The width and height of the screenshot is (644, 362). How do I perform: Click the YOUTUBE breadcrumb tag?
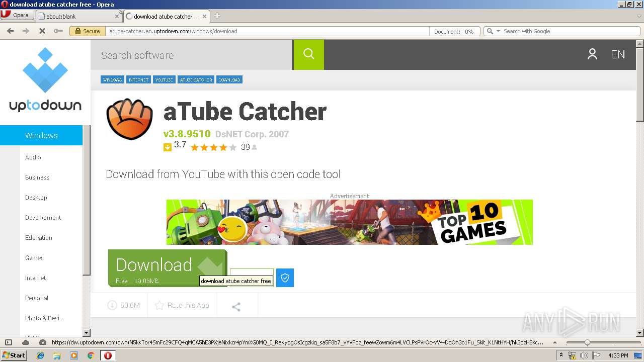click(x=164, y=79)
